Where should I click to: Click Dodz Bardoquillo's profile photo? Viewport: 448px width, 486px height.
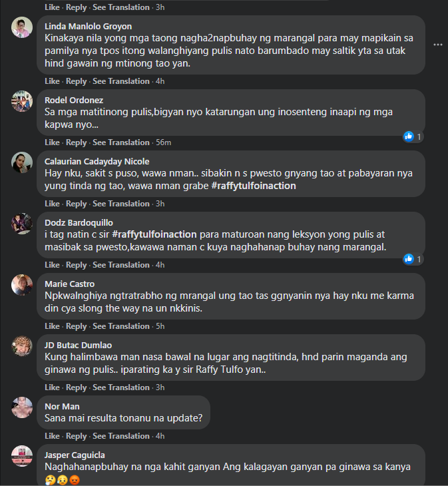pos(22,224)
